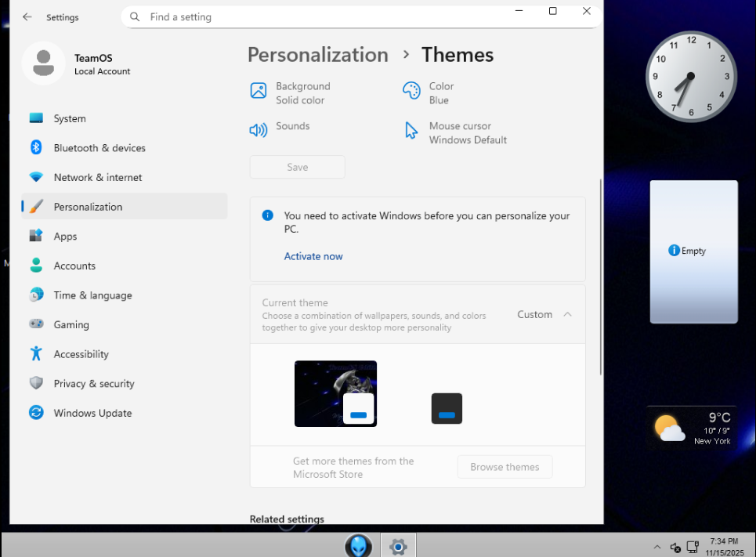The image size is (756, 557).
Task: Go to Privacy & security section
Action: click(94, 384)
